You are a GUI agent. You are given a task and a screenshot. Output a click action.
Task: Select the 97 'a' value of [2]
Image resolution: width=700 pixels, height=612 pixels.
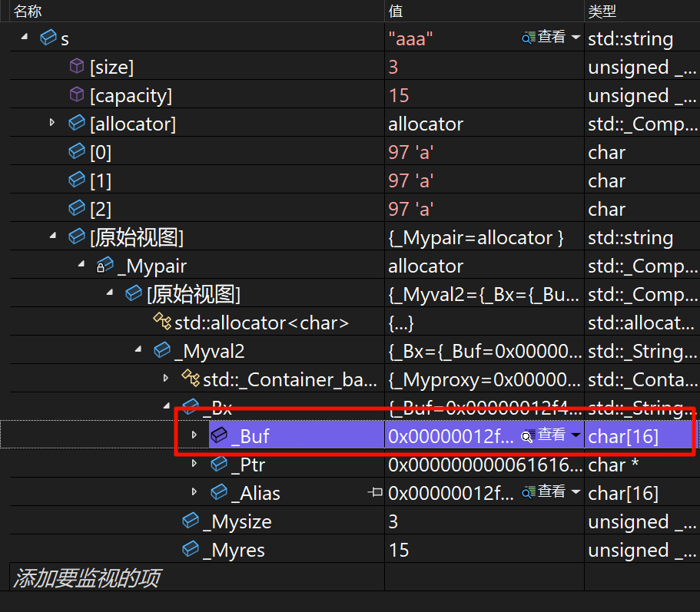point(410,209)
